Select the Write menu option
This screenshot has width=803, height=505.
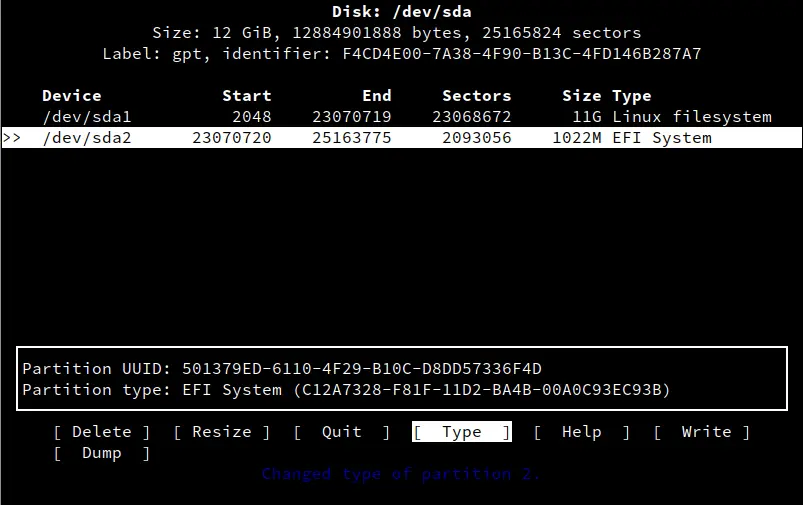click(702, 432)
